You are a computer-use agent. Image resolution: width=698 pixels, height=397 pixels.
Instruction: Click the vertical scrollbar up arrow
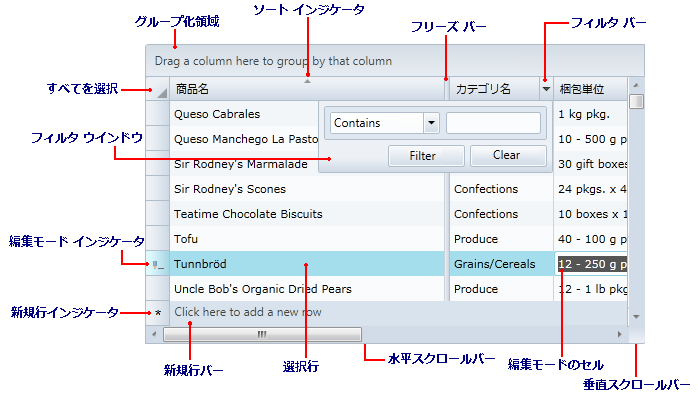[x=636, y=85]
